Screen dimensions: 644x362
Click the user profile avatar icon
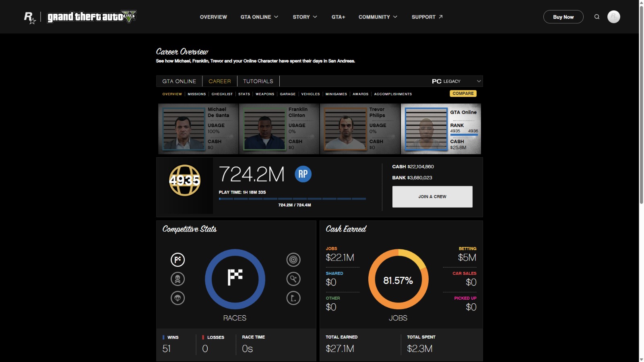click(613, 17)
